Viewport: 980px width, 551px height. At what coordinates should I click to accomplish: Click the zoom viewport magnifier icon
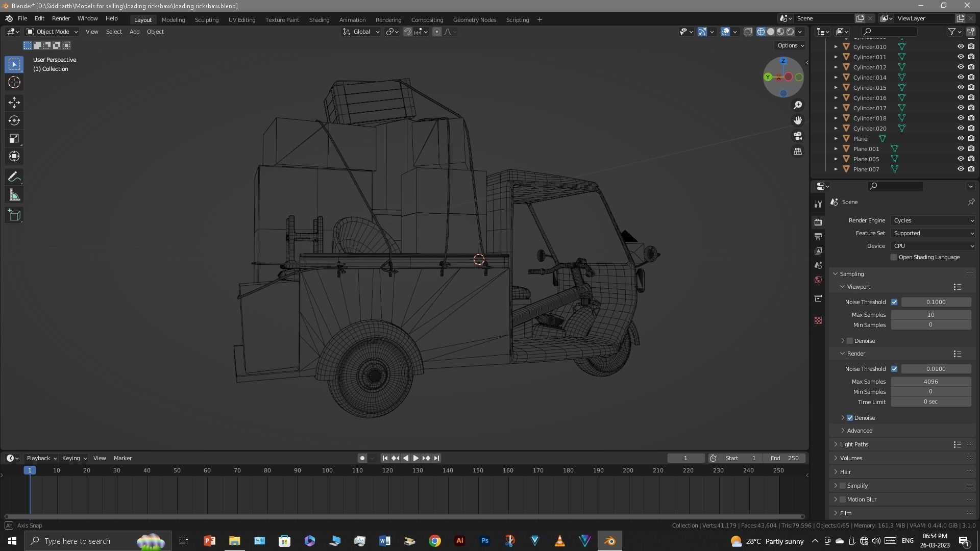pyautogui.click(x=797, y=105)
